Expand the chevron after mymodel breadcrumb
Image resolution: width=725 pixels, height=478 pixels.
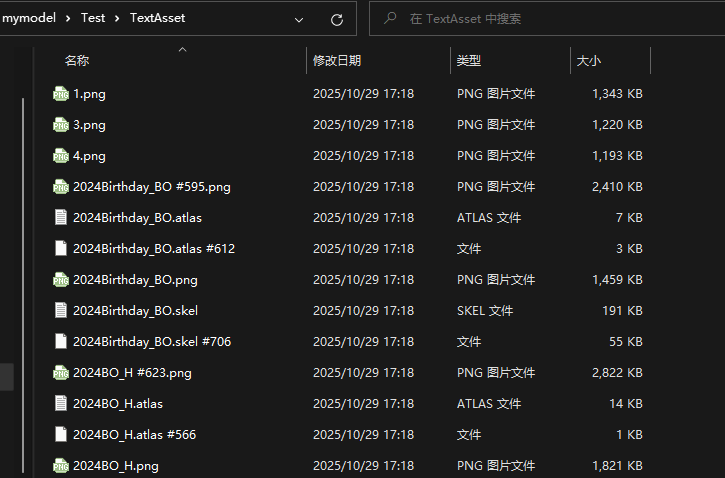pyautogui.click(x=68, y=18)
